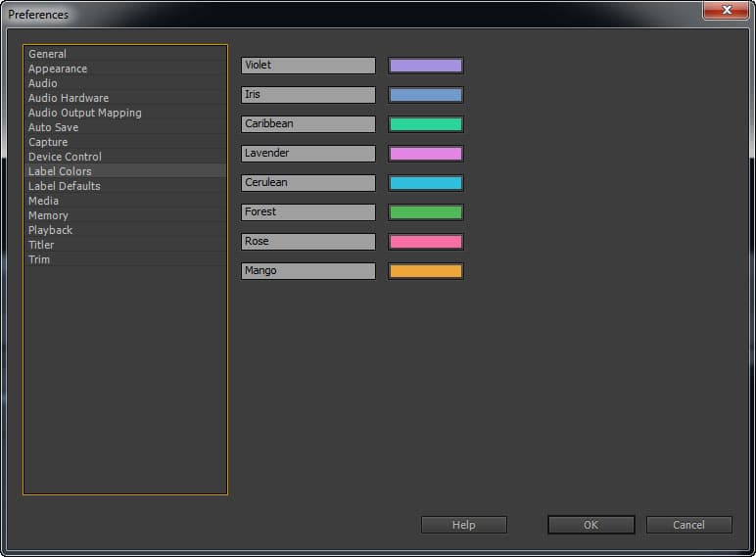Click the Help button
The height and width of the screenshot is (557, 756).
pyautogui.click(x=464, y=525)
